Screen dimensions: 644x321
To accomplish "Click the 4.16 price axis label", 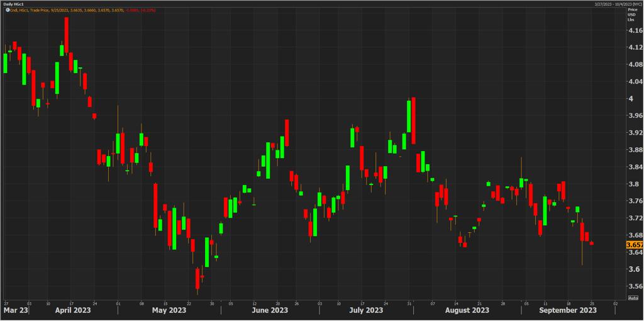I will tap(635, 30).
